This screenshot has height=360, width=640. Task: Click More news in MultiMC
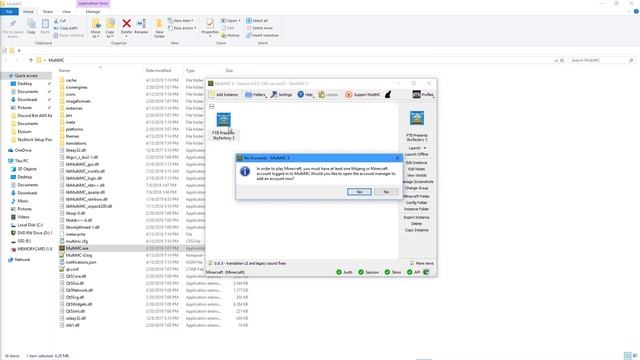click(x=422, y=263)
